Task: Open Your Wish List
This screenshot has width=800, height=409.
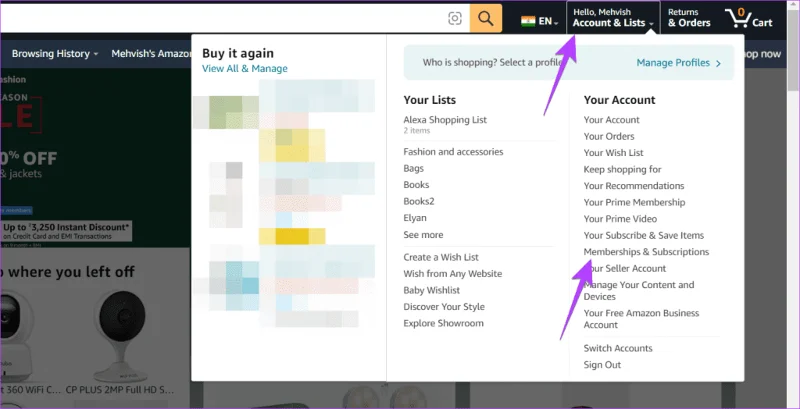Action: [x=613, y=152]
